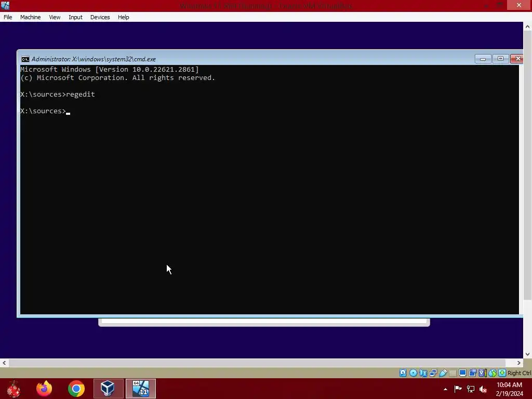
Task: Open the Devices menu
Action: click(x=100, y=17)
